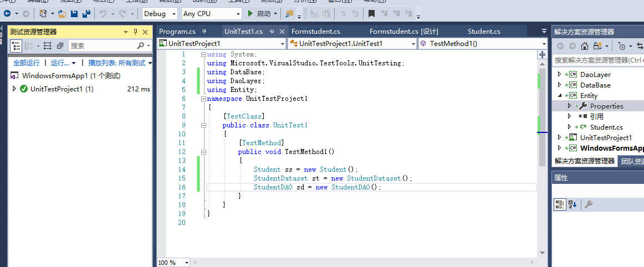Click the property pages wrench icon
644x267 pixels.
click(589, 204)
